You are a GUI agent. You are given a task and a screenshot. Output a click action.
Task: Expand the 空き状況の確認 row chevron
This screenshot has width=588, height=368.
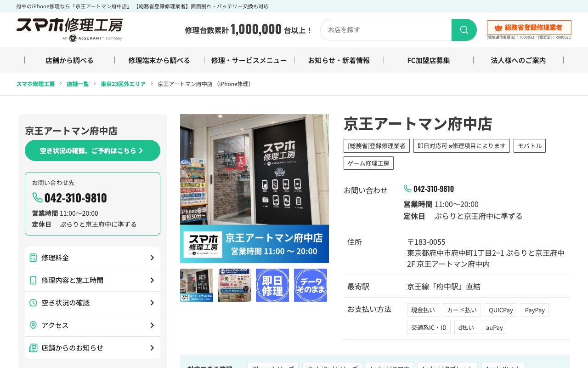pos(152,303)
